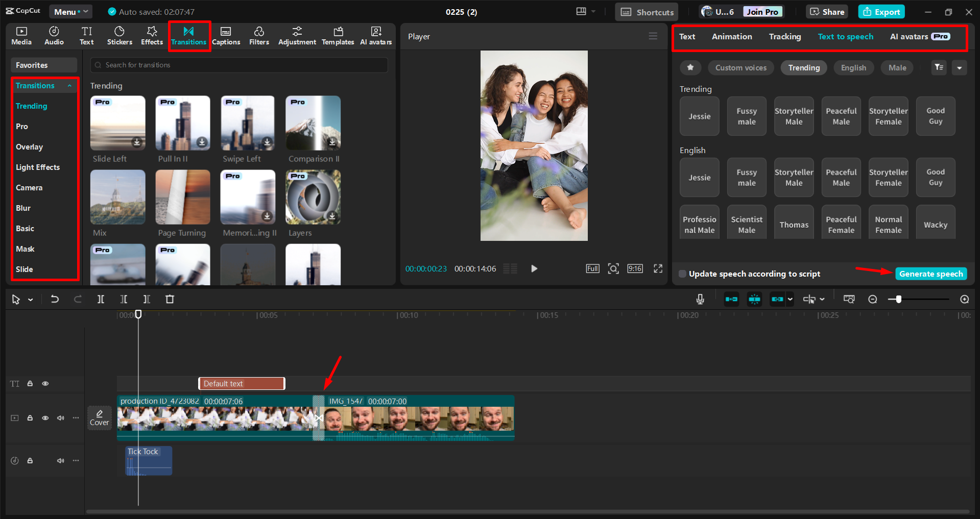Open the Captions panel
This screenshot has width=980, height=519.
coord(226,36)
